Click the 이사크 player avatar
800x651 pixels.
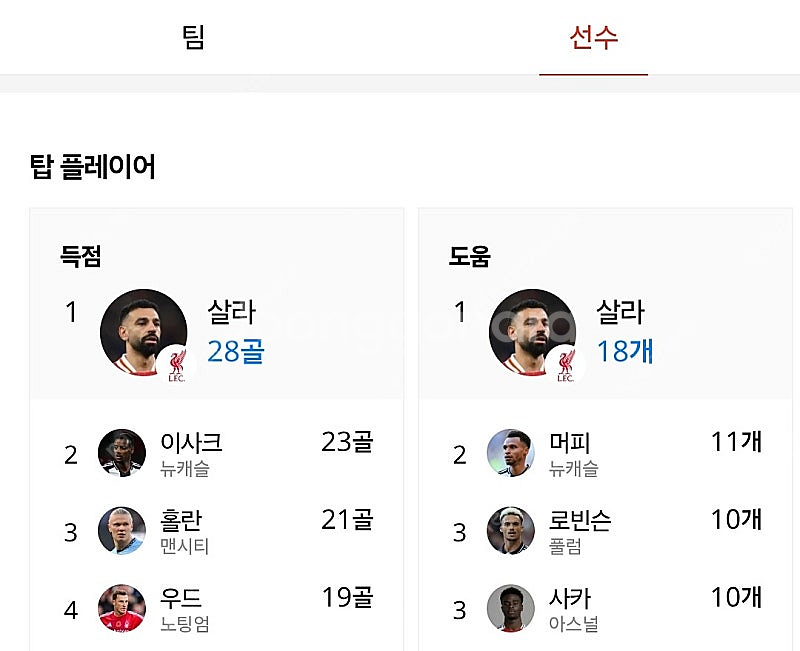[x=122, y=453]
